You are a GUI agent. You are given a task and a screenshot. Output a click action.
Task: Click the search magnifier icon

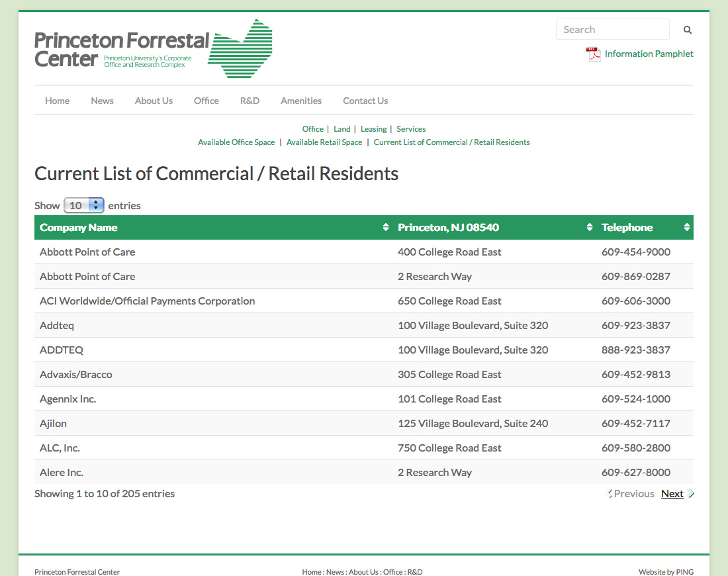(688, 30)
